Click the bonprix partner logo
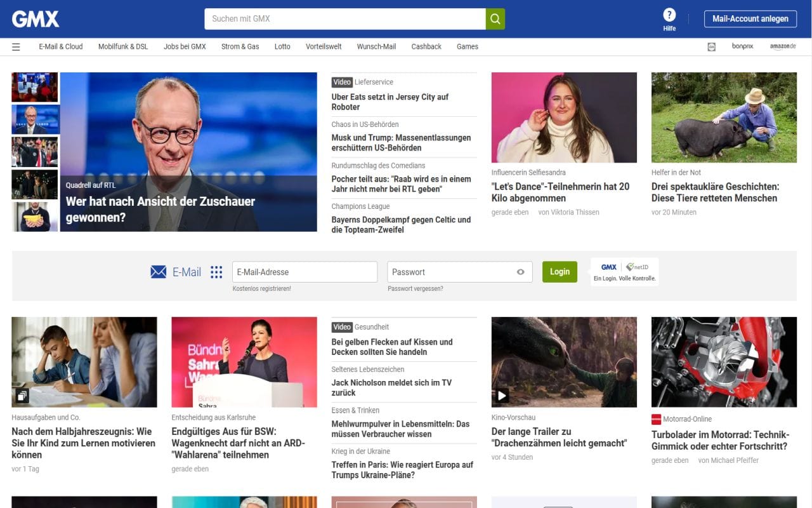The height and width of the screenshot is (508, 812). point(742,46)
